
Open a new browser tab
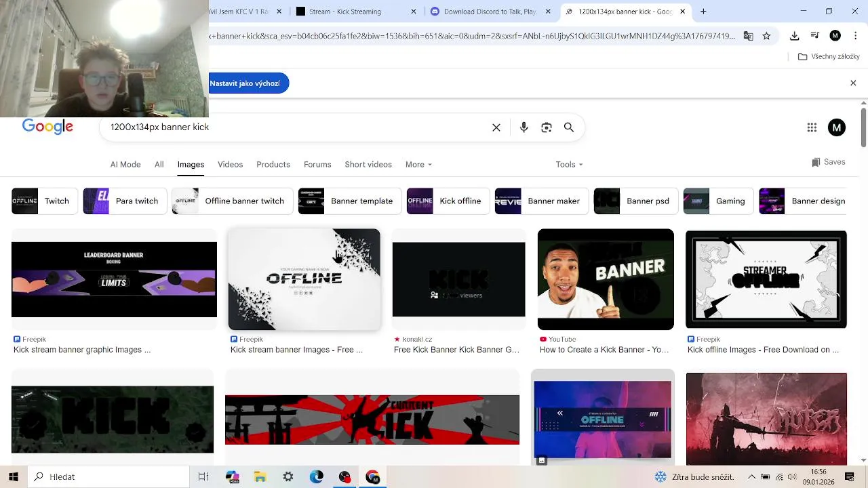[x=703, y=12]
